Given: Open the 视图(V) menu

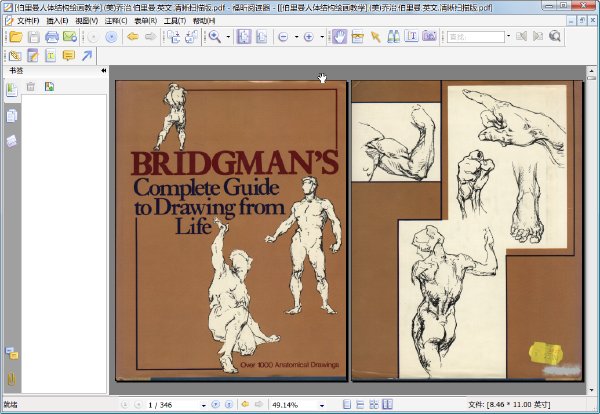Looking at the screenshot, I should [x=86, y=21].
